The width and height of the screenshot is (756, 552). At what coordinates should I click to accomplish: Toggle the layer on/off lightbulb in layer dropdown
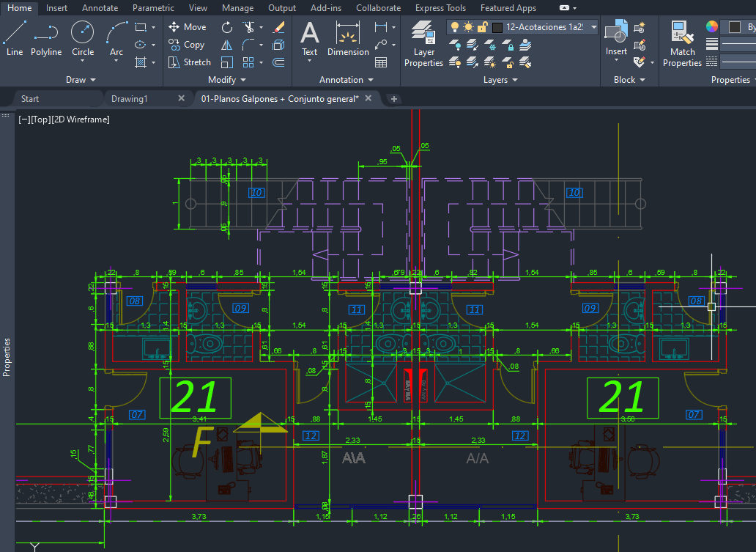pyautogui.click(x=455, y=26)
